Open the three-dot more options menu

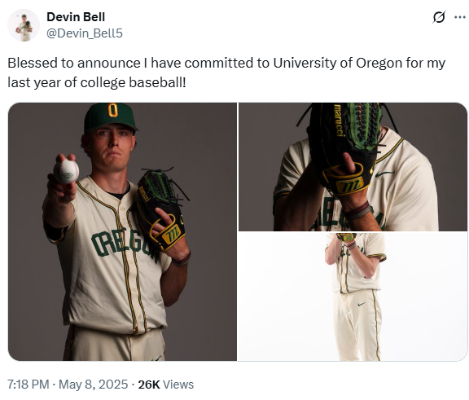pyautogui.click(x=460, y=17)
